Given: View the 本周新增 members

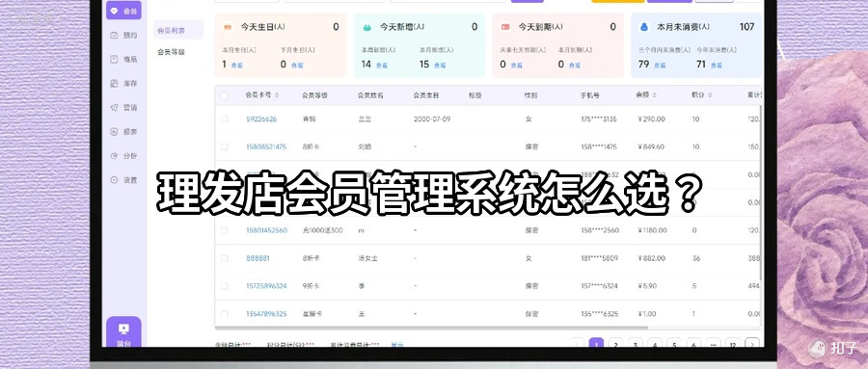Looking at the screenshot, I should click(x=381, y=66).
